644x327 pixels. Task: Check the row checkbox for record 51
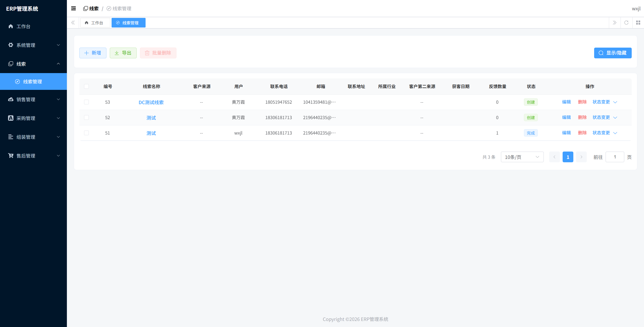point(87,133)
